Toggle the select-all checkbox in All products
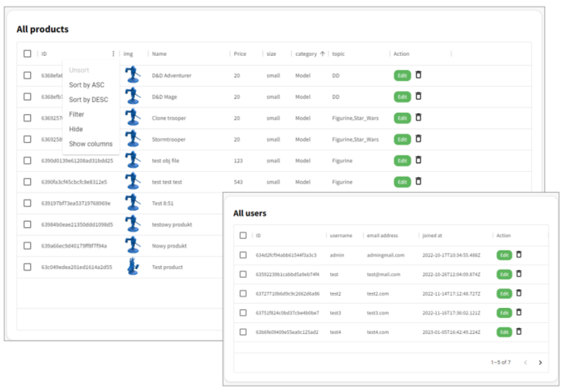Image resolution: width=563 pixels, height=392 pixels. (x=26, y=54)
